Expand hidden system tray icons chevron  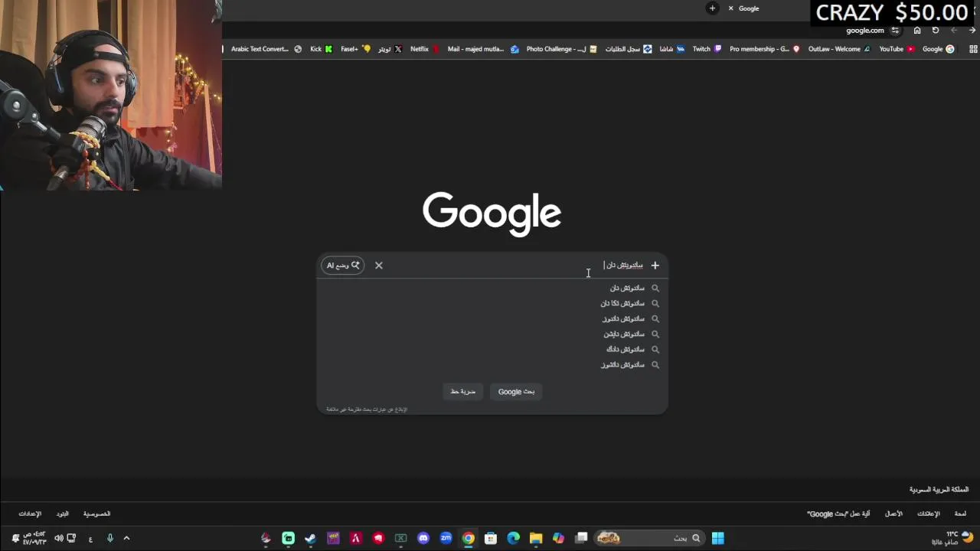126,538
